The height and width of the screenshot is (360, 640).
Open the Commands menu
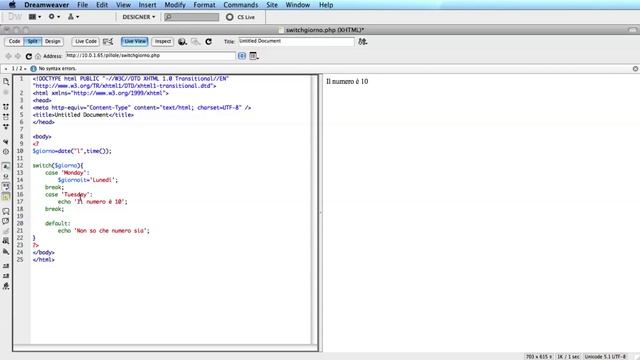point(240,5)
